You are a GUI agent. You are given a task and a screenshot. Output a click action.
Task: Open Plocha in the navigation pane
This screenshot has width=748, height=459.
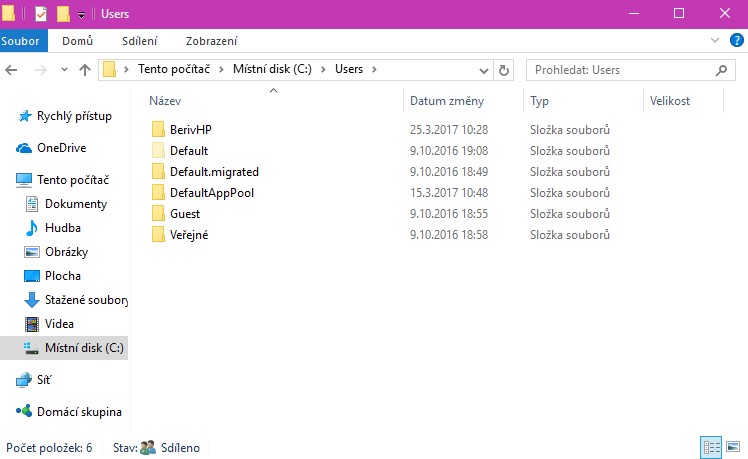coord(62,276)
